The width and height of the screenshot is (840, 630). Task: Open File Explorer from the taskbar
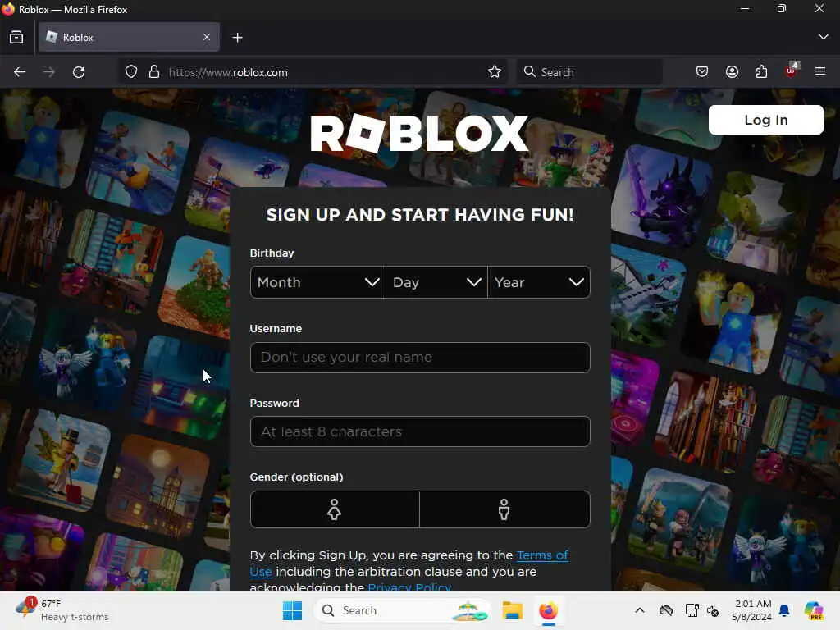[512, 610]
